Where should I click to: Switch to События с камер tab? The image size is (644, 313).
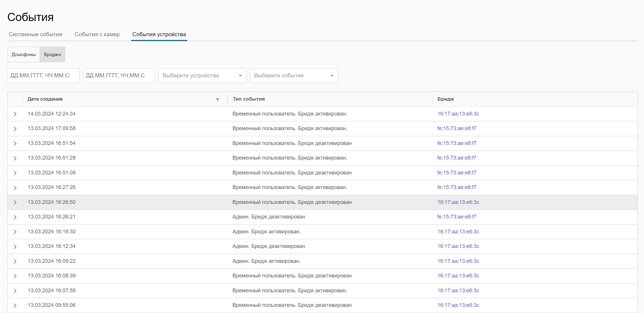tap(97, 34)
